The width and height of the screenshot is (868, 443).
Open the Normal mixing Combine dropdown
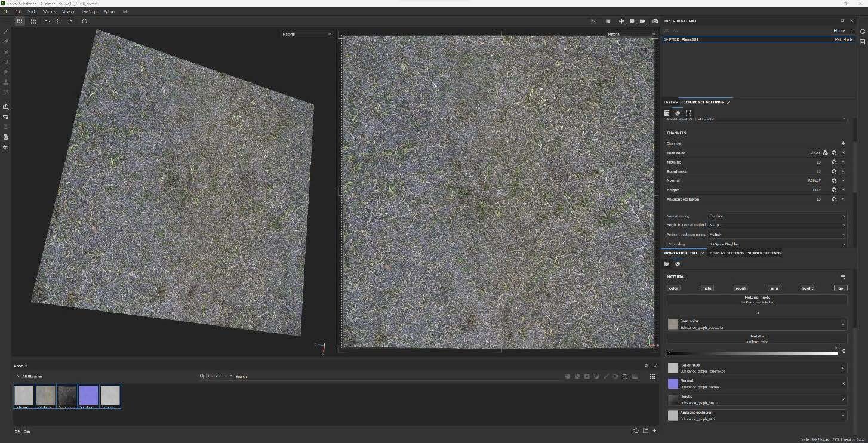(776, 216)
